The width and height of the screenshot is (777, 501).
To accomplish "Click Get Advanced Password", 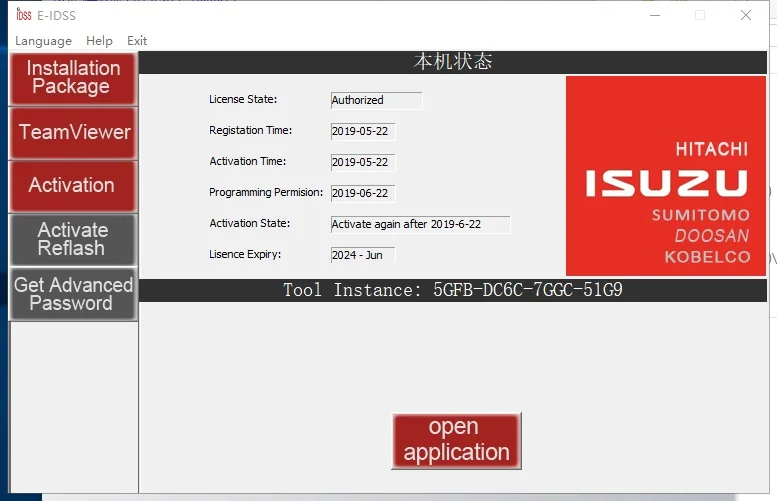I will tap(73, 294).
